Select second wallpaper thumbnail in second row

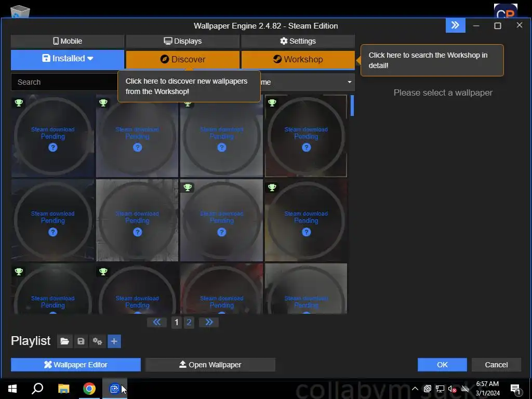pyautogui.click(x=137, y=220)
